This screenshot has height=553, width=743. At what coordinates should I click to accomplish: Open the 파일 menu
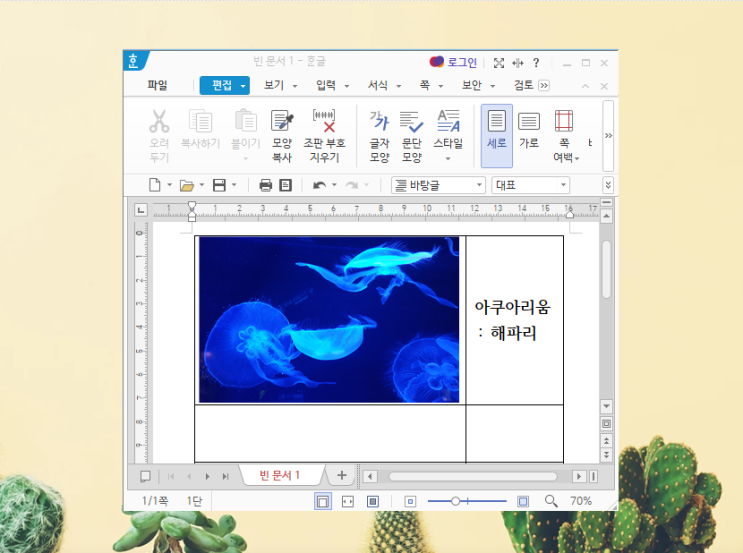point(157,85)
